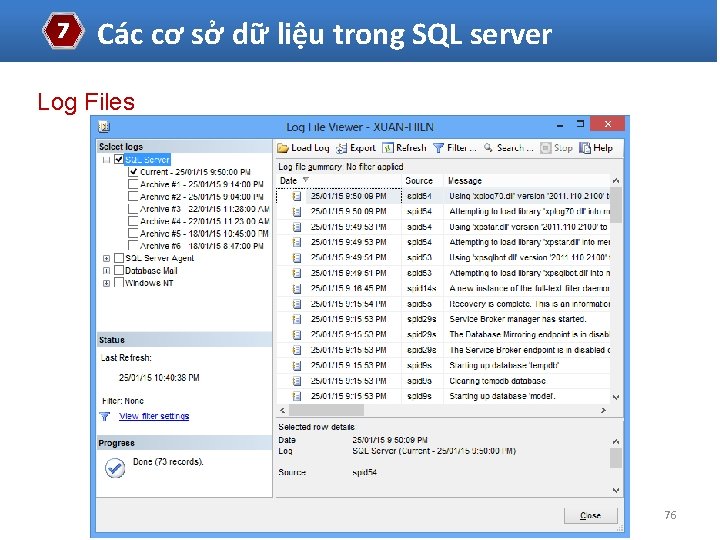Click the log grid scroll down arrow
The height and width of the screenshot is (540, 720).
point(616,397)
